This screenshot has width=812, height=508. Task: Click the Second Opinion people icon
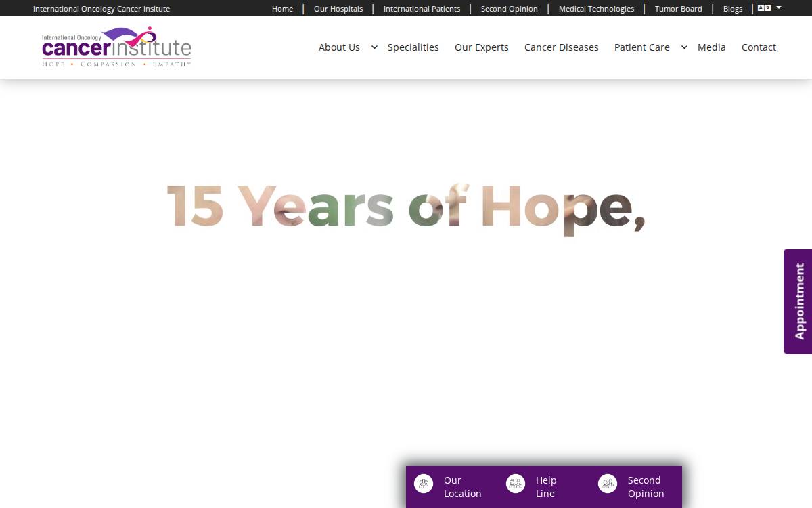608,484
